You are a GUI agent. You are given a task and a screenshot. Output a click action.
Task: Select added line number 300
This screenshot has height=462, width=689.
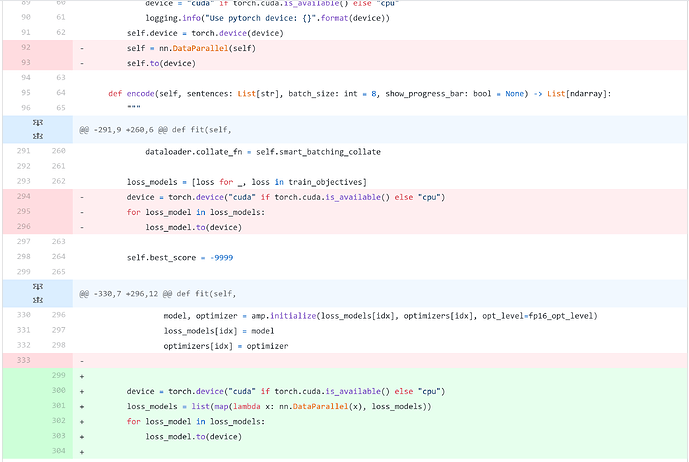click(x=58, y=390)
